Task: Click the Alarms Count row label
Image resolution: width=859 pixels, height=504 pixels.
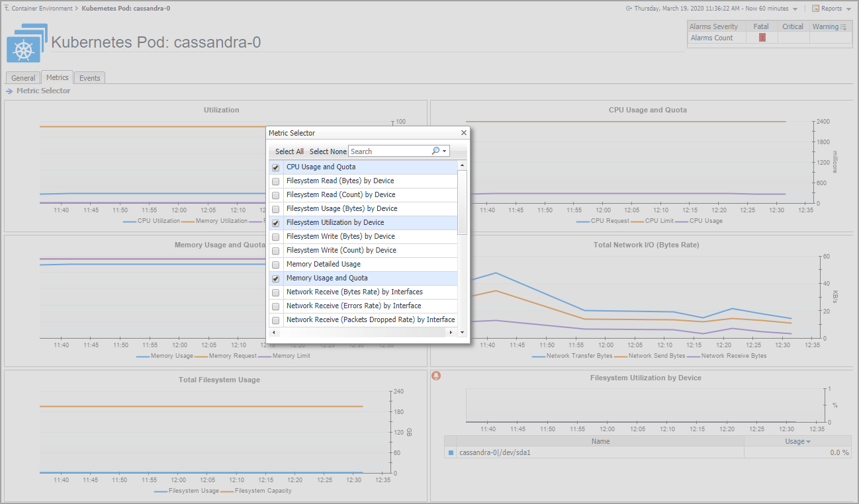Action: tap(711, 38)
